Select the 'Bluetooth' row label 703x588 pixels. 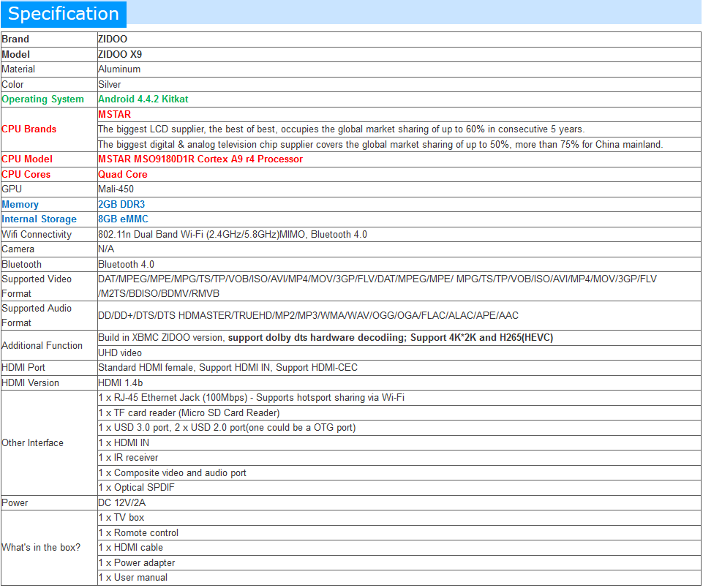(x=21, y=265)
